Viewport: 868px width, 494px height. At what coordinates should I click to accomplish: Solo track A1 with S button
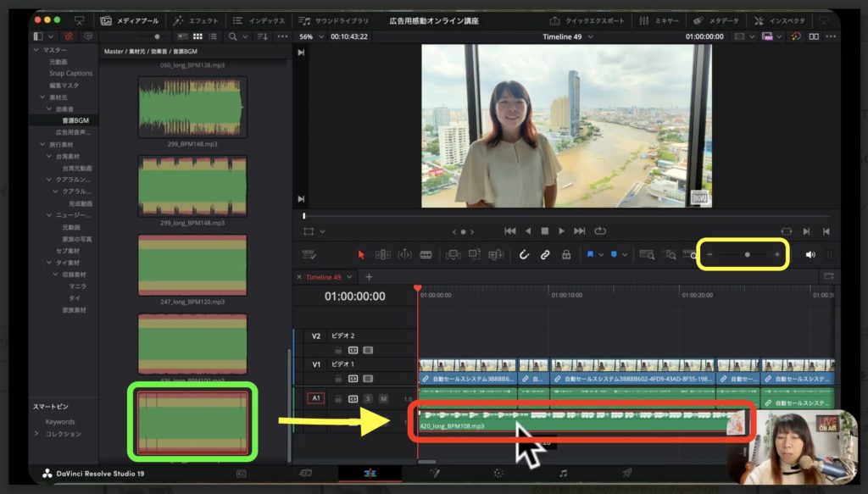368,398
